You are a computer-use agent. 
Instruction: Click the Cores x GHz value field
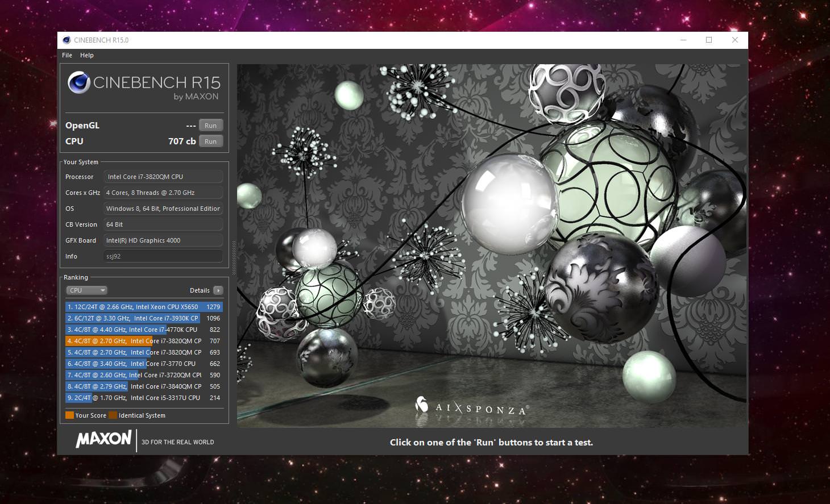pyautogui.click(x=163, y=193)
